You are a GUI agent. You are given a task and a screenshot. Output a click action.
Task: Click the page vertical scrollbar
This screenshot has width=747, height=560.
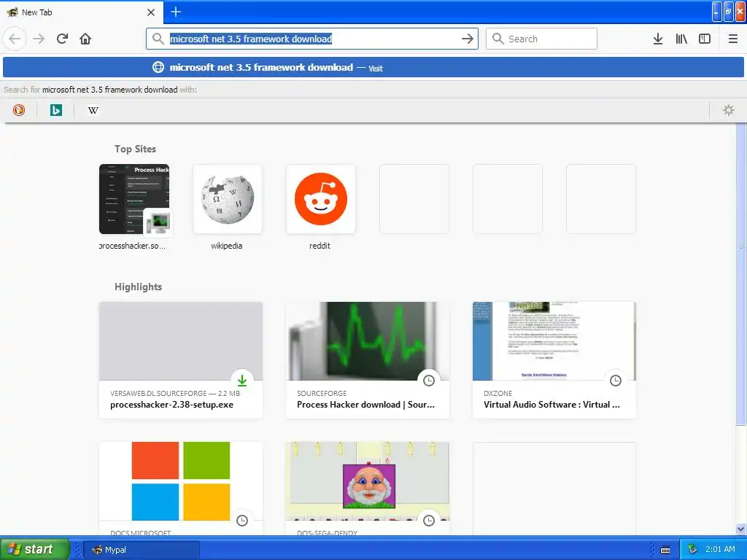click(740, 274)
